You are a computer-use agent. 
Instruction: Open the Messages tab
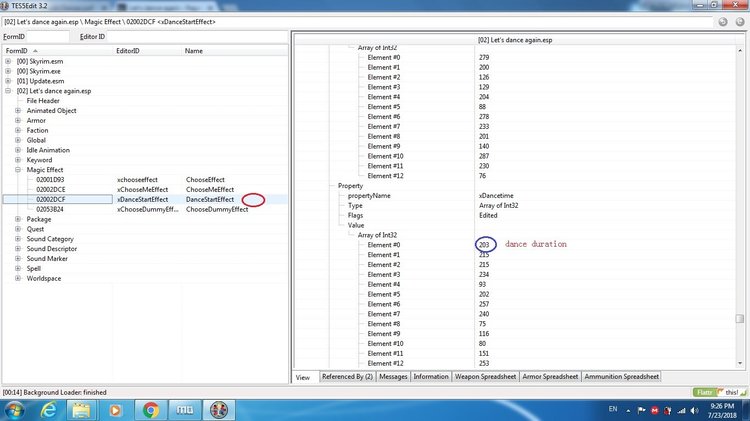click(393, 377)
